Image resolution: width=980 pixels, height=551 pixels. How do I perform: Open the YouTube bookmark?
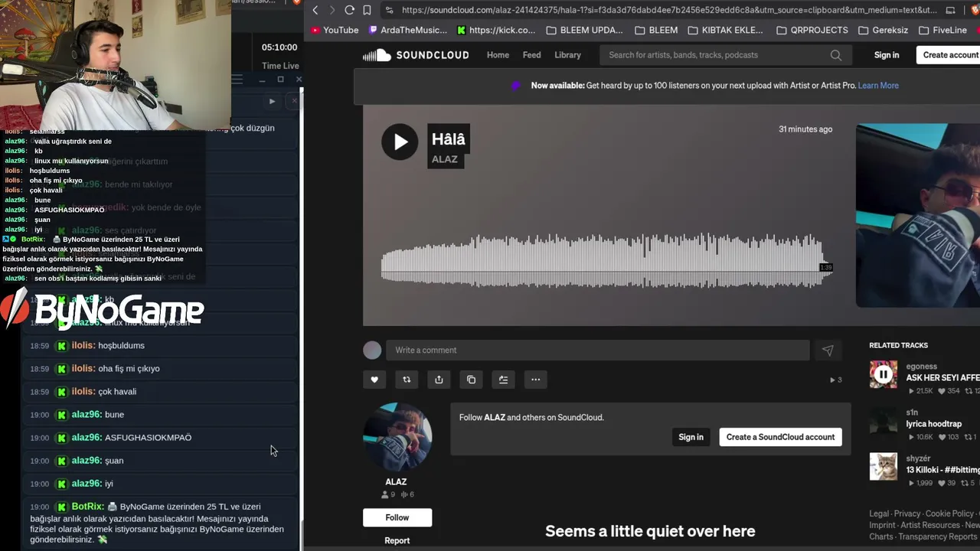(335, 30)
